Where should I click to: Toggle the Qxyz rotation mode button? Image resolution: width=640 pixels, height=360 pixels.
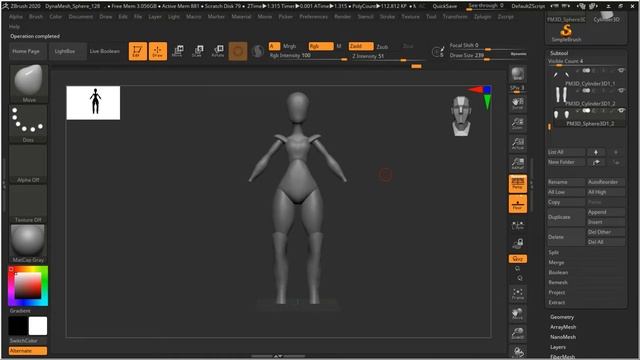click(x=518, y=259)
